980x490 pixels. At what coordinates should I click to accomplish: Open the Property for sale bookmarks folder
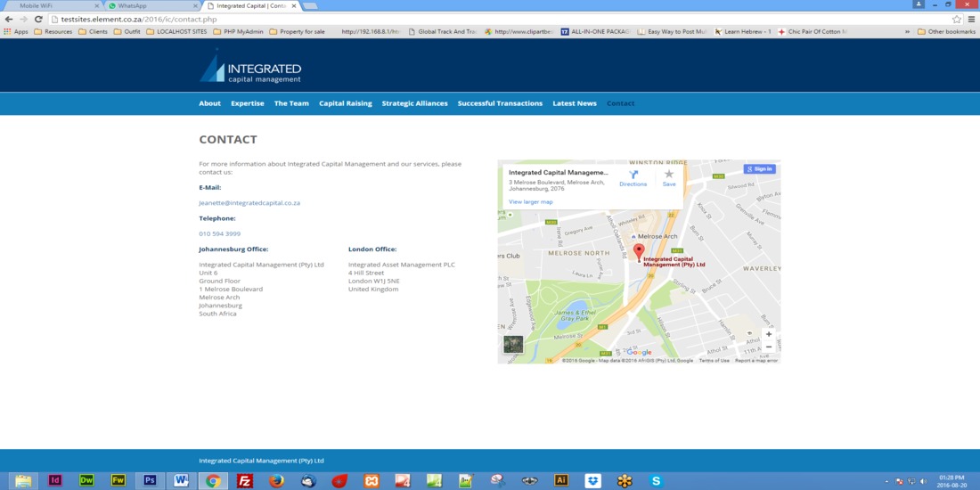coord(297,31)
